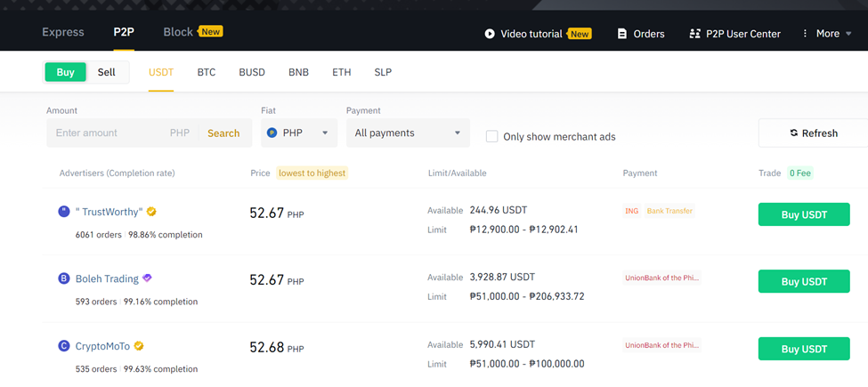Click the New badge beside Video tutorial

pos(580,34)
